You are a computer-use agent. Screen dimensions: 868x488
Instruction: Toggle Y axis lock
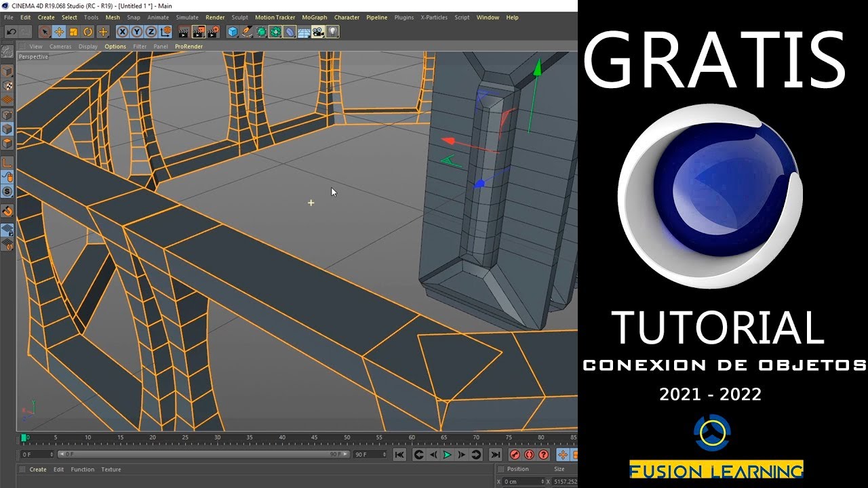[x=136, y=31]
